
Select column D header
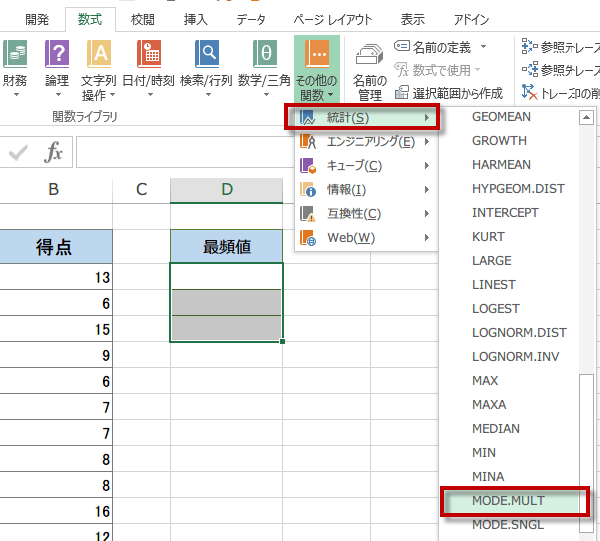pos(227,190)
